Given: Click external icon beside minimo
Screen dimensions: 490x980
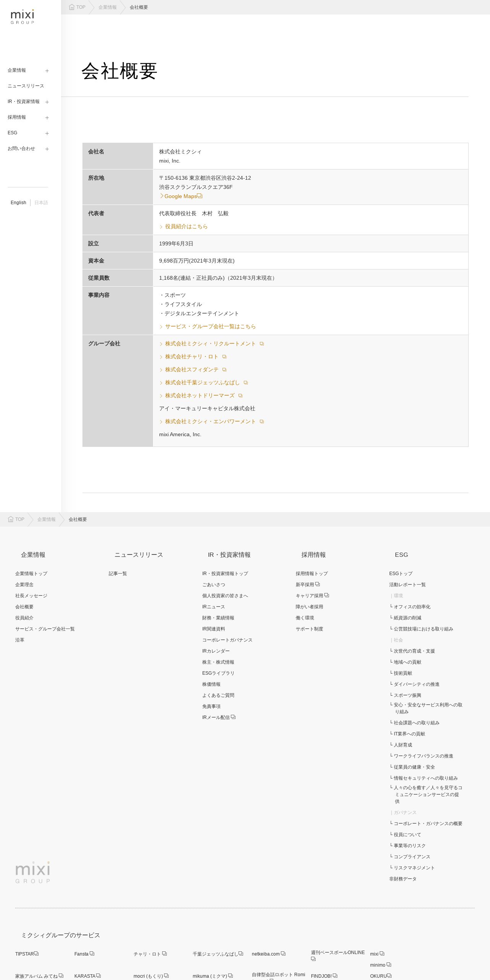Looking at the screenshot, I should point(389,965).
